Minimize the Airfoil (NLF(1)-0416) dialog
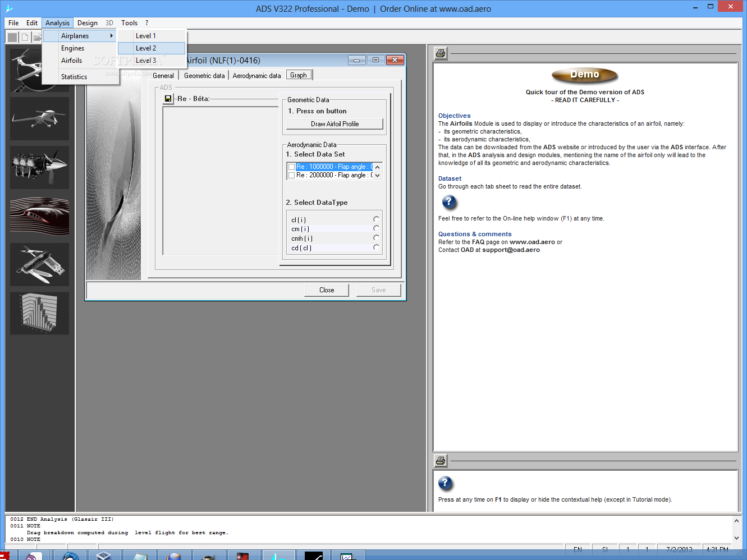Viewport: 747px width, 560px height. (356, 60)
